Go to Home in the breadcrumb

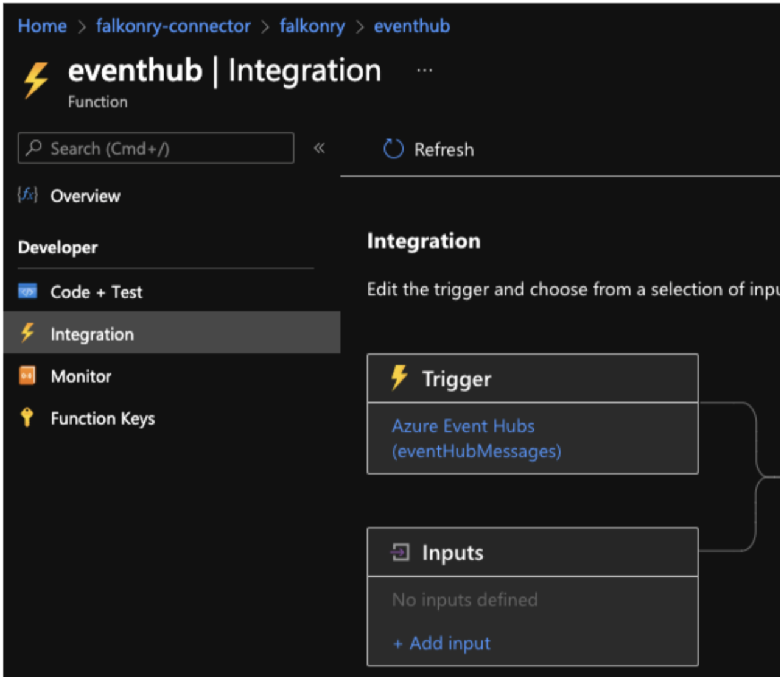[42, 26]
